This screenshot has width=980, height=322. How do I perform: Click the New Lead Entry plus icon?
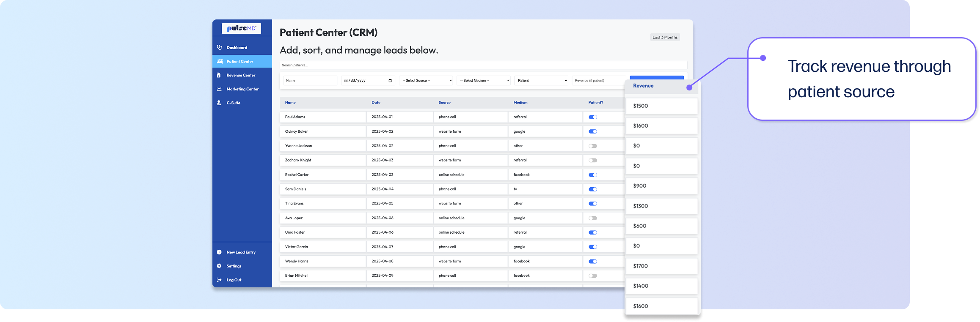coord(219,252)
